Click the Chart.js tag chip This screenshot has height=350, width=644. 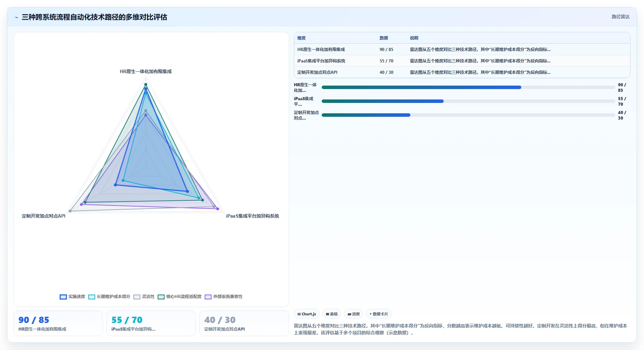307,314
